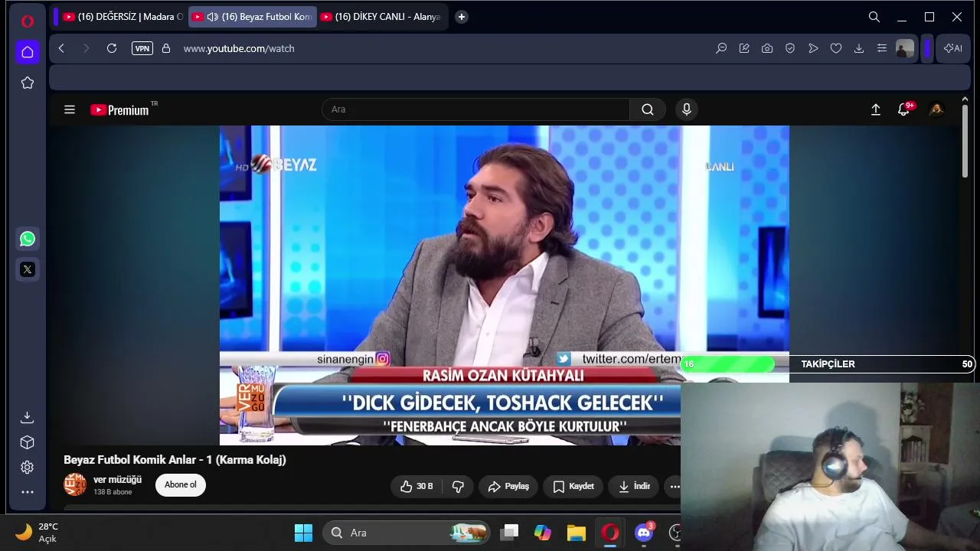This screenshot has width=980, height=551.
Task: Open the Opera main menu logo
Action: pos(28,21)
